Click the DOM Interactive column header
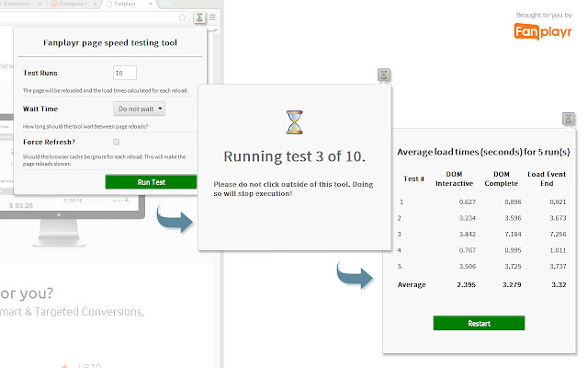Image resolution: width=588 pixels, height=368 pixels. click(454, 178)
